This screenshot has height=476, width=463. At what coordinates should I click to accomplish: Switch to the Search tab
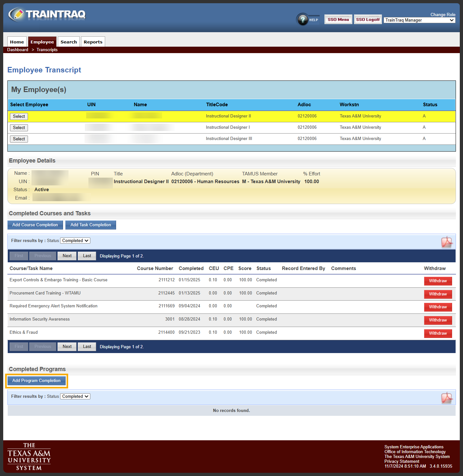[x=68, y=42]
